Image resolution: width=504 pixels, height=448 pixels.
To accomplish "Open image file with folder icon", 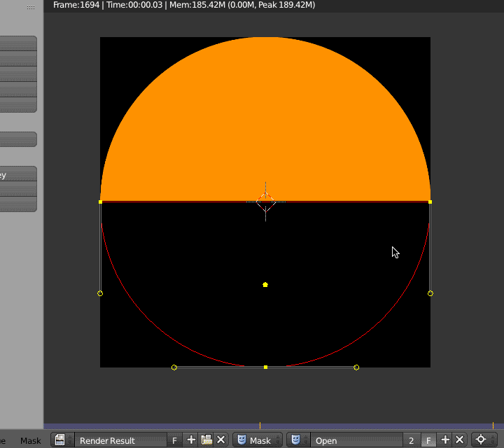I will coord(206,440).
